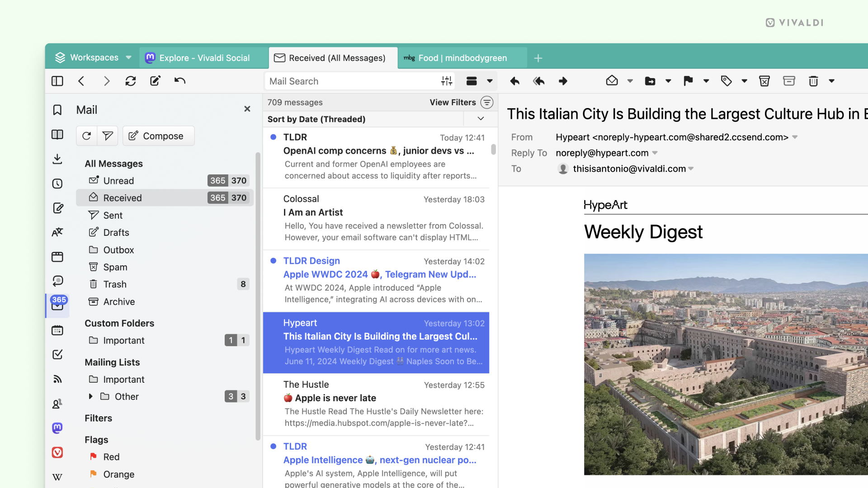Expand the Sort by Date dropdown
868x488 pixels.
click(481, 119)
